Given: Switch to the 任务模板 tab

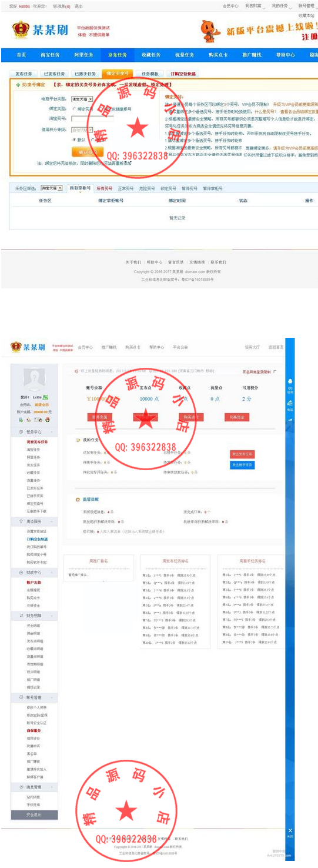Looking at the screenshot, I should pos(150,74).
